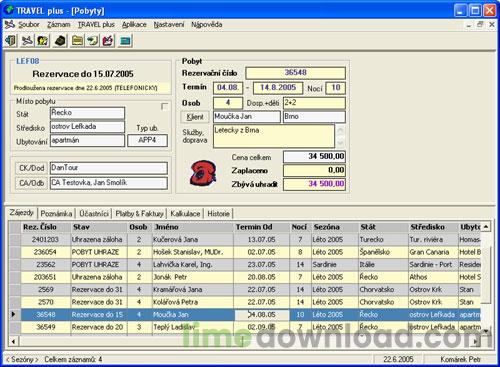Switch to the Historie tab

[x=218, y=214]
